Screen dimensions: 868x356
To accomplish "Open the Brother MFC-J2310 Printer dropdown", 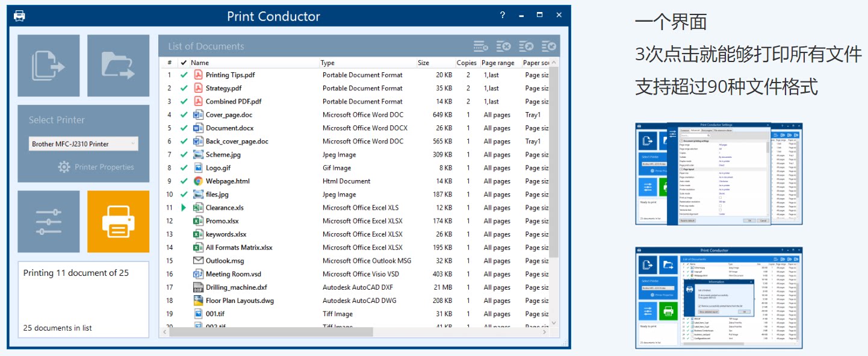I will coord(84,144).
